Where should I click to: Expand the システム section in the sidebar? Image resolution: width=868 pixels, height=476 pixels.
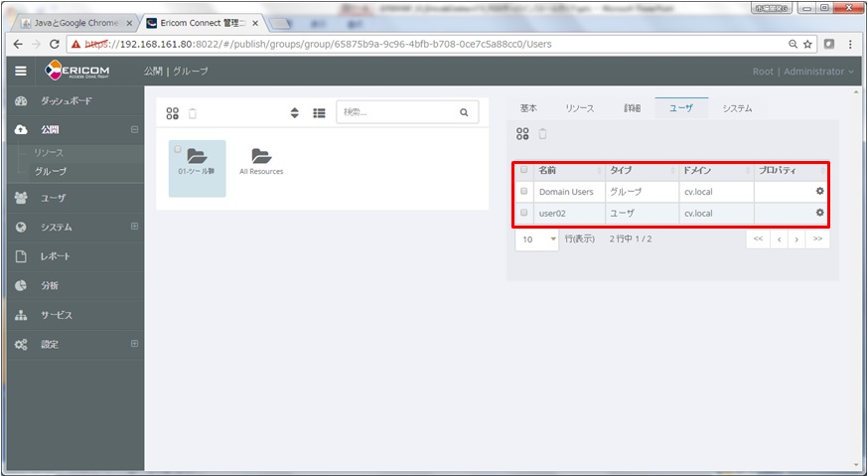[134, 227]
